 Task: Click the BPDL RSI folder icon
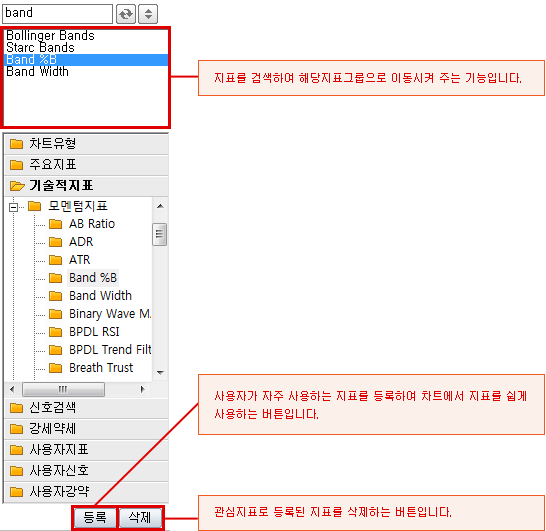tap(55, 332)
